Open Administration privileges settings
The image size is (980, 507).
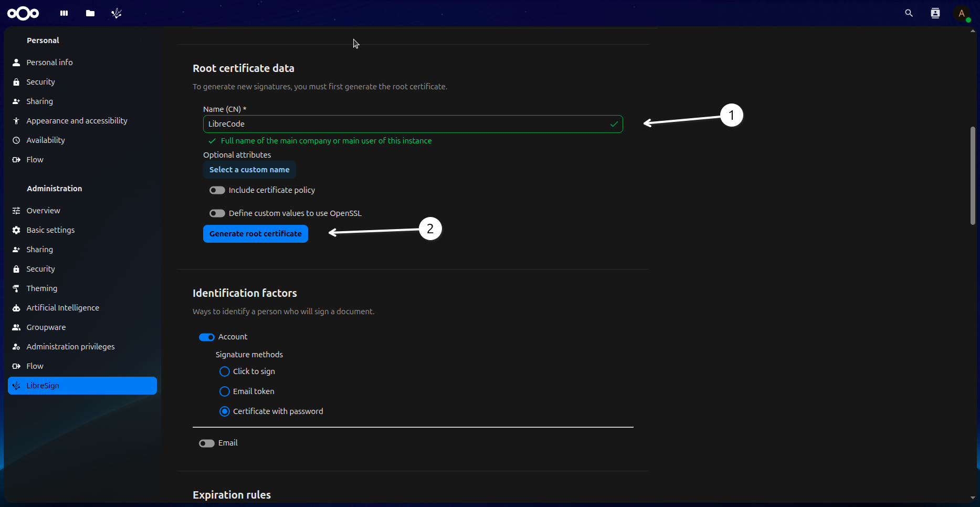coord(82,347)
